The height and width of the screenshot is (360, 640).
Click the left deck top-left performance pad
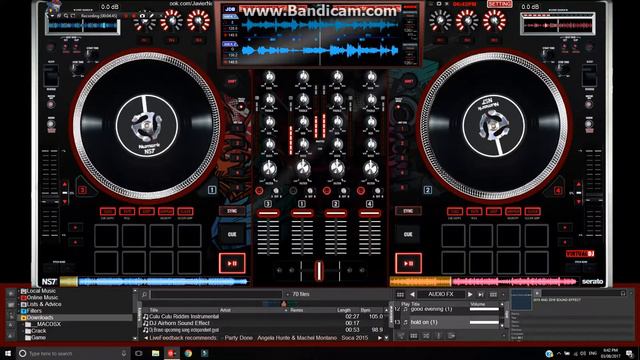click(106, 236)
